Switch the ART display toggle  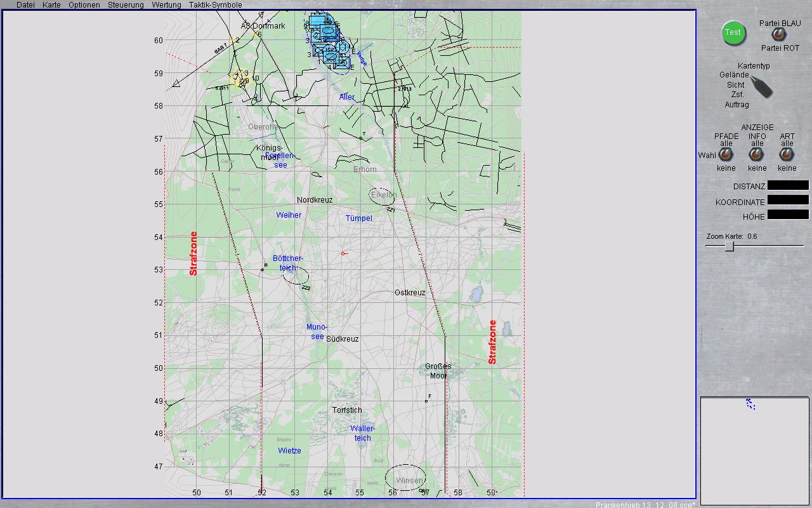click(787, 155)
